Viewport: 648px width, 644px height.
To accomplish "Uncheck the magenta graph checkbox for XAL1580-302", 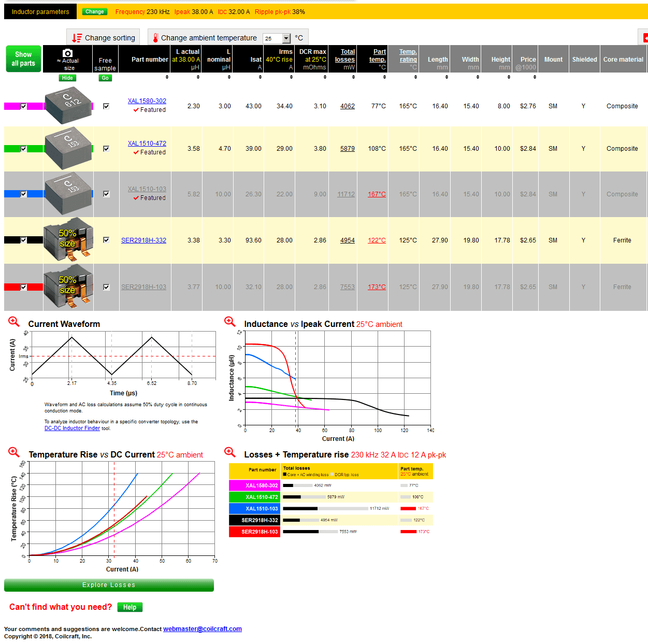I will [x=23, y=106].
